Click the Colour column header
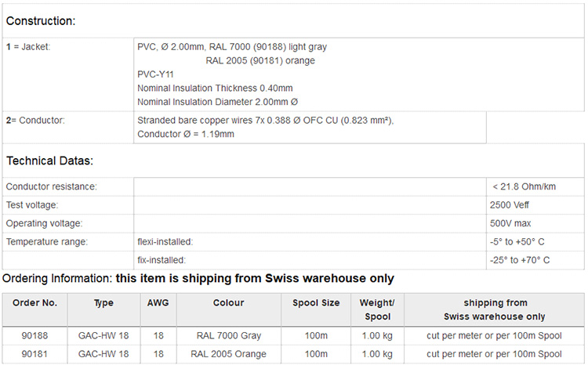 point(228,303)
